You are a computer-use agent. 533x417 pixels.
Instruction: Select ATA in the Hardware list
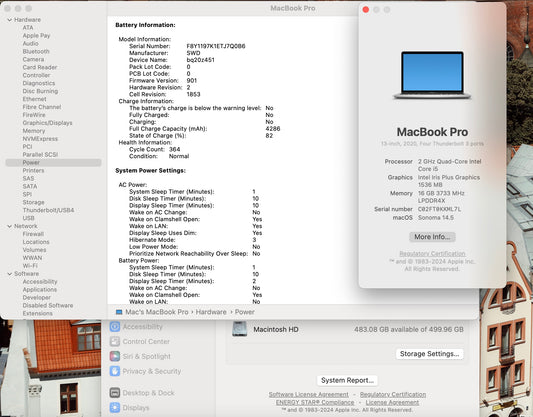click(x=28, y=28)
